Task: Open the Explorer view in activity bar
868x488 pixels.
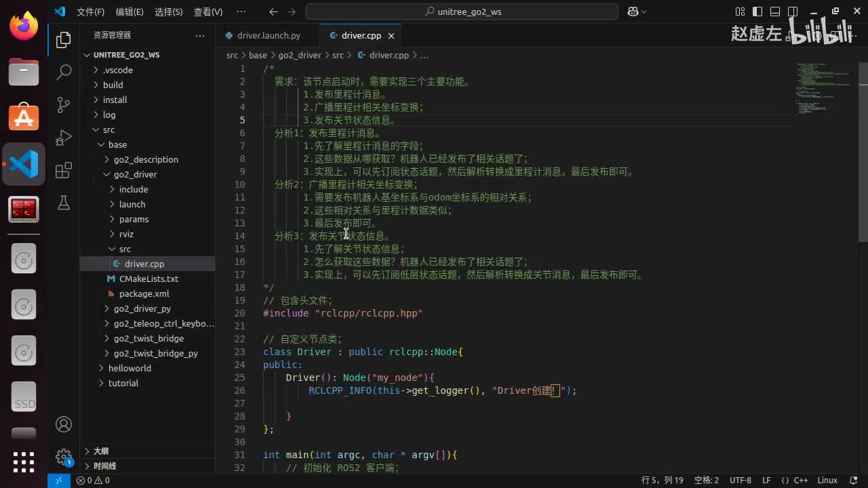Action: 64,40
